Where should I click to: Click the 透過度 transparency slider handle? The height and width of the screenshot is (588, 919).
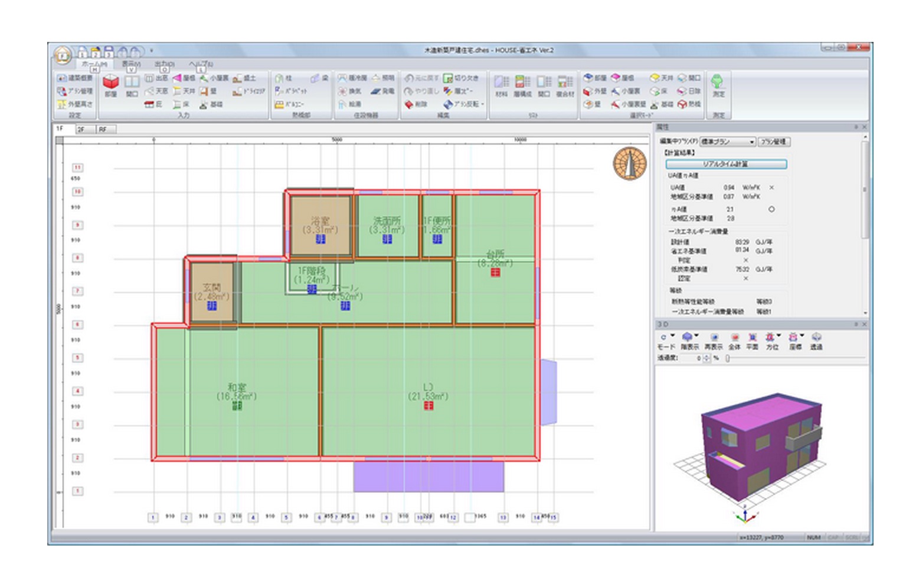pyautogui.click(x=728, y=358)
